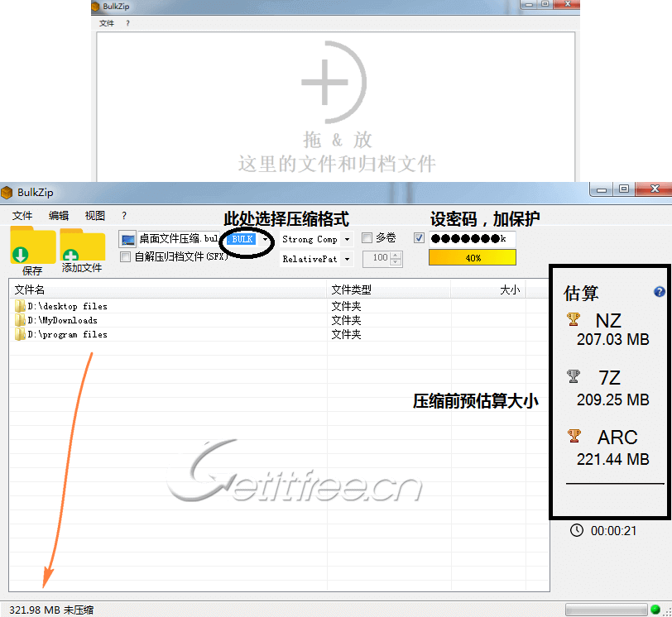Enable the self-extracting archive (SFX) checkbox
Image resolution: width=672 pixels, height=617 pixels.
[126, 257]
